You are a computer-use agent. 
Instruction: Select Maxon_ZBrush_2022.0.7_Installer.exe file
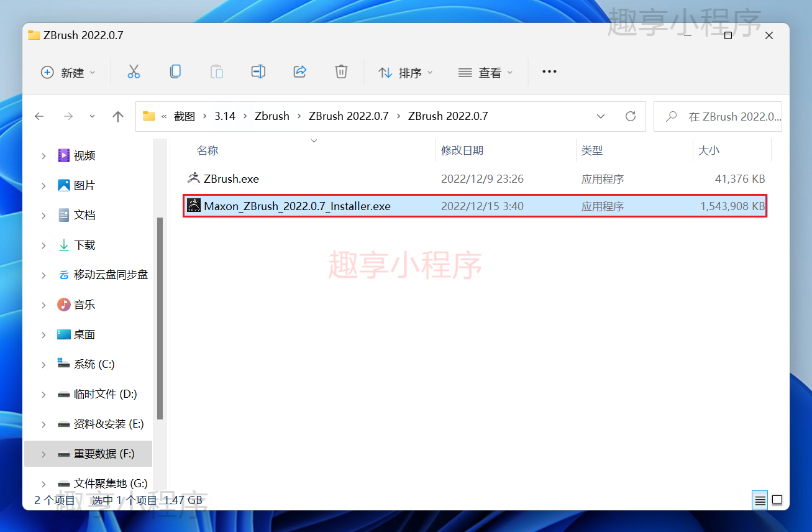click(x=475, y=206)
